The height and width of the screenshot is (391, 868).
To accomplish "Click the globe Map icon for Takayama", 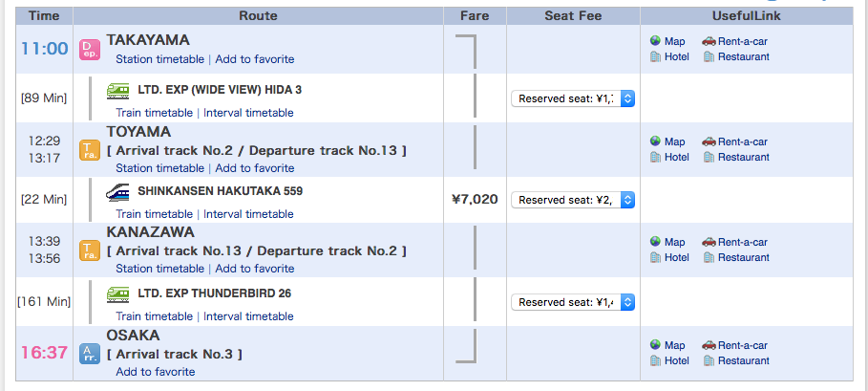I will 656,41.
